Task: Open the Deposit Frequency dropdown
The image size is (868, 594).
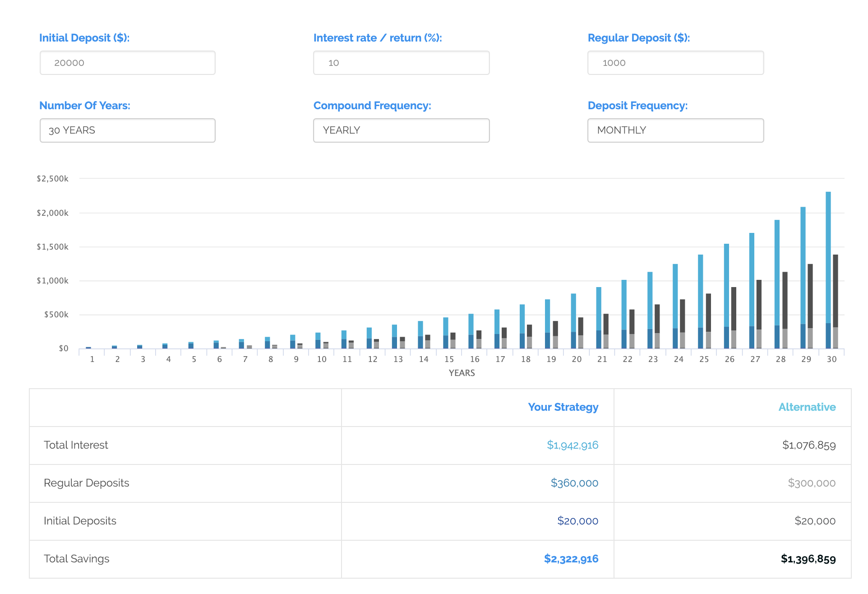Action: [x=675, y=130]
